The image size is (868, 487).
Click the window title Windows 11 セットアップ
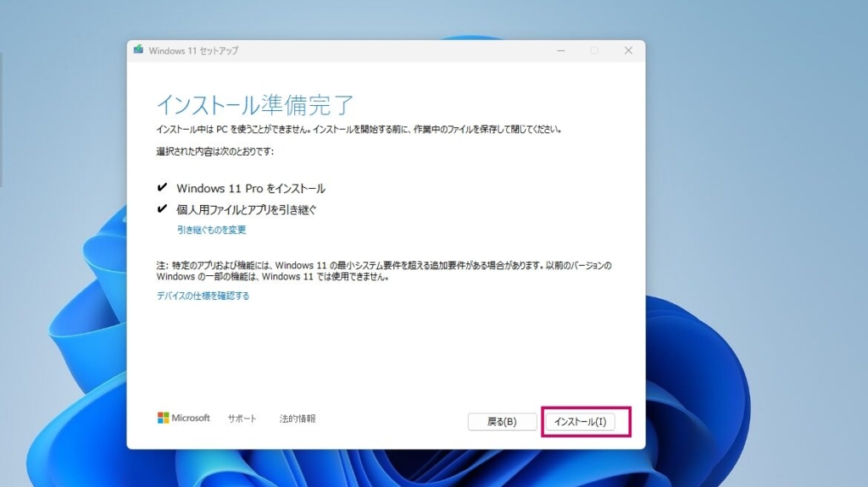click(x=193, y=50)
